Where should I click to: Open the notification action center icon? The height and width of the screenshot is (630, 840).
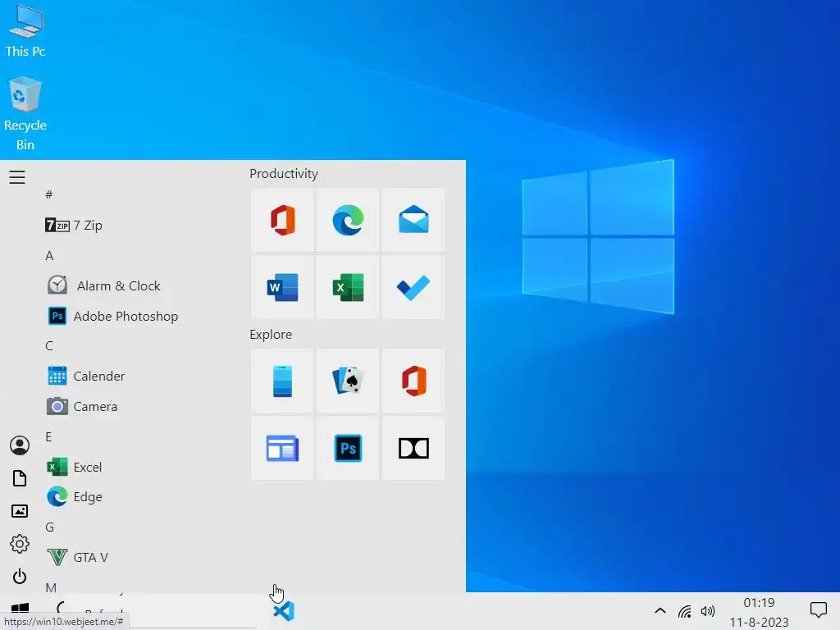819,609
